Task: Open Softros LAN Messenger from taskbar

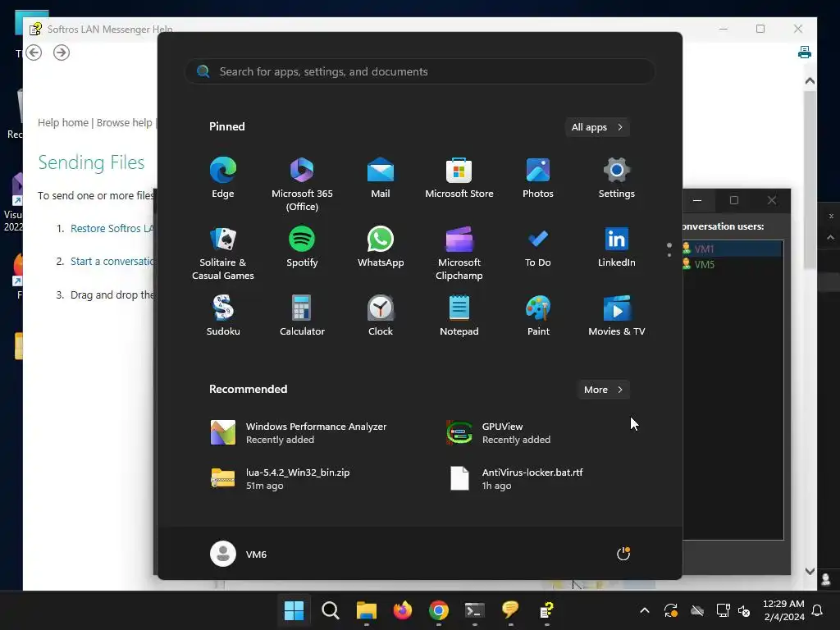Action: 510,610
